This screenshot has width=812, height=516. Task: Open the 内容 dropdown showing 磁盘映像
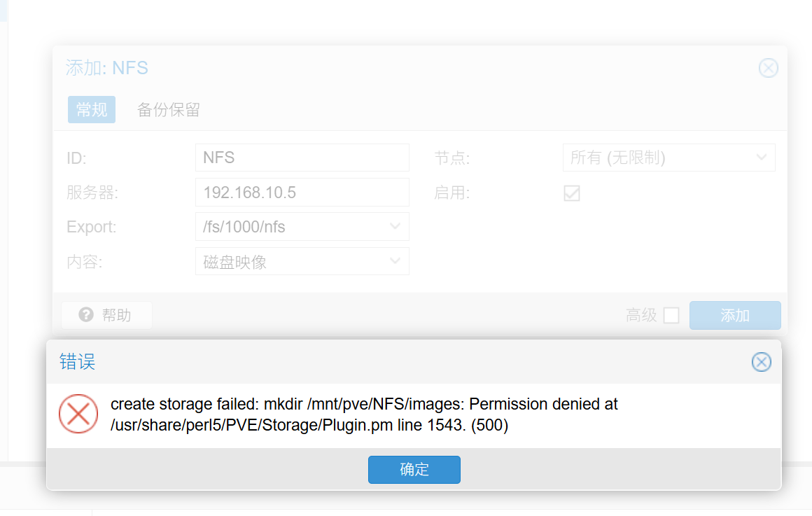pos(395,262)
